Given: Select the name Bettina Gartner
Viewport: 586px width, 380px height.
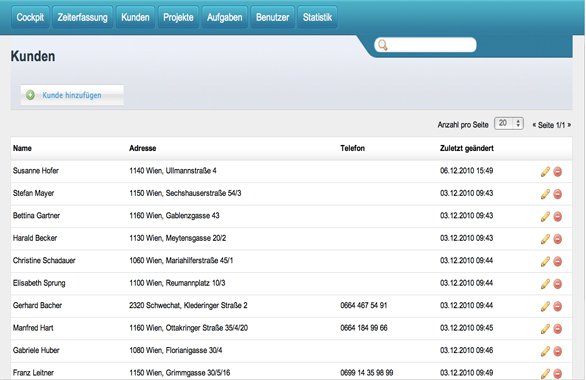Looking at the screenshot, I should coord(36,215).
